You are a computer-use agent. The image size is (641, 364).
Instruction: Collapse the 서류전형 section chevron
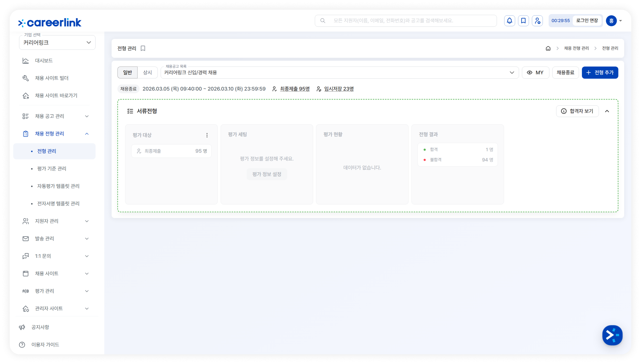(607, 111)
